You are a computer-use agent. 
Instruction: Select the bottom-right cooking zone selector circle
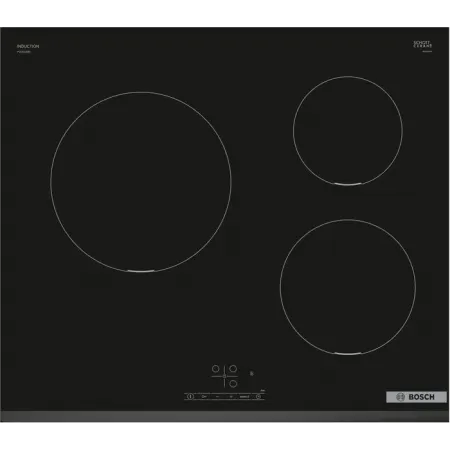[x=233, y=384]
